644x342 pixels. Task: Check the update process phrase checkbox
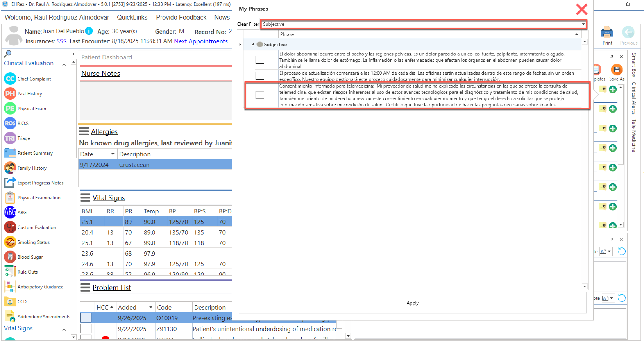tap(260, 76)
